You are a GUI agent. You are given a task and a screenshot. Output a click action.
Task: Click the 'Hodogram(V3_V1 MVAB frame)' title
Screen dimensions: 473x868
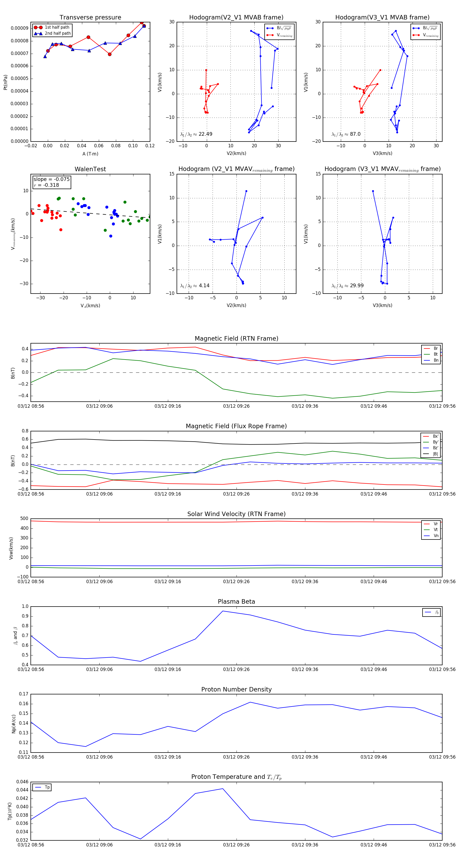pyautogui.click(x=382, y=18)
